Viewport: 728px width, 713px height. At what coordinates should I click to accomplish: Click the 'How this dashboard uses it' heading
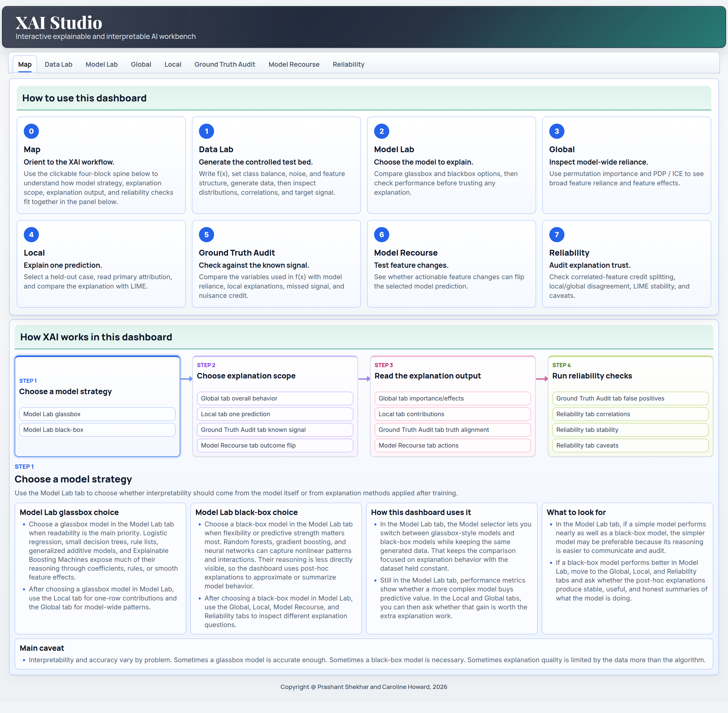coord(421,512)
